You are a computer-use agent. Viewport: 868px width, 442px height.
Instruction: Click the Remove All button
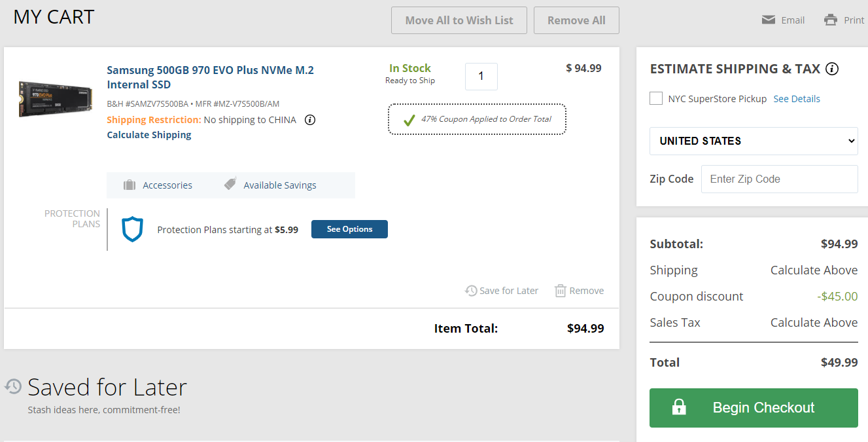pos(576,20)
